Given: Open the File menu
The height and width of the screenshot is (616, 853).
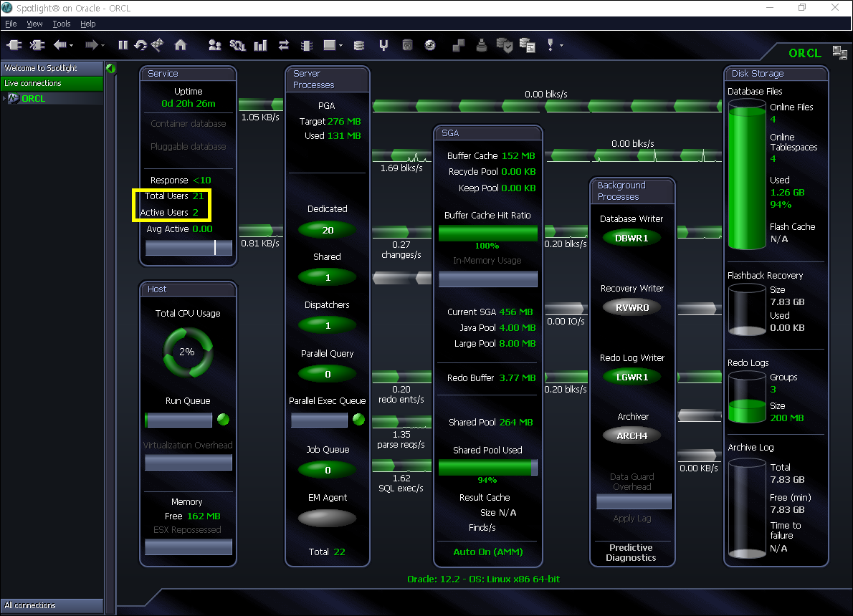Looking at the screenshot, I should pos(11,24).
